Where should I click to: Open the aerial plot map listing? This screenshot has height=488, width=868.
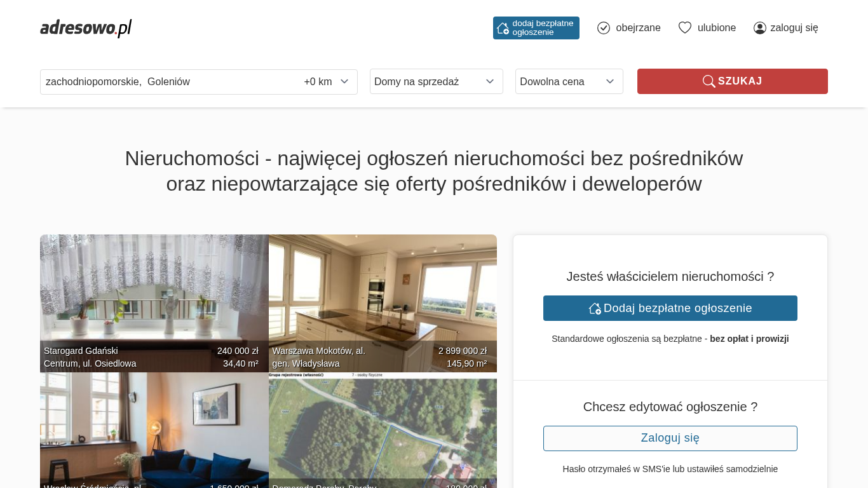[x=383, y=430]
